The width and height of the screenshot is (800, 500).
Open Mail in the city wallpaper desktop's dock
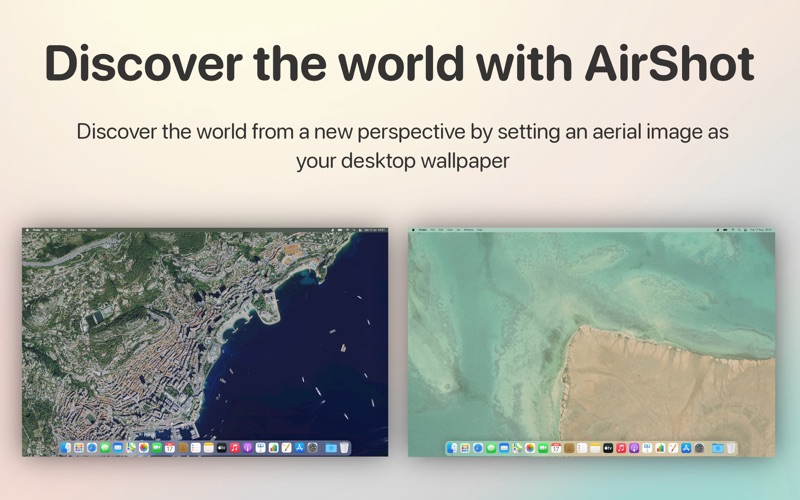[118, 447]
